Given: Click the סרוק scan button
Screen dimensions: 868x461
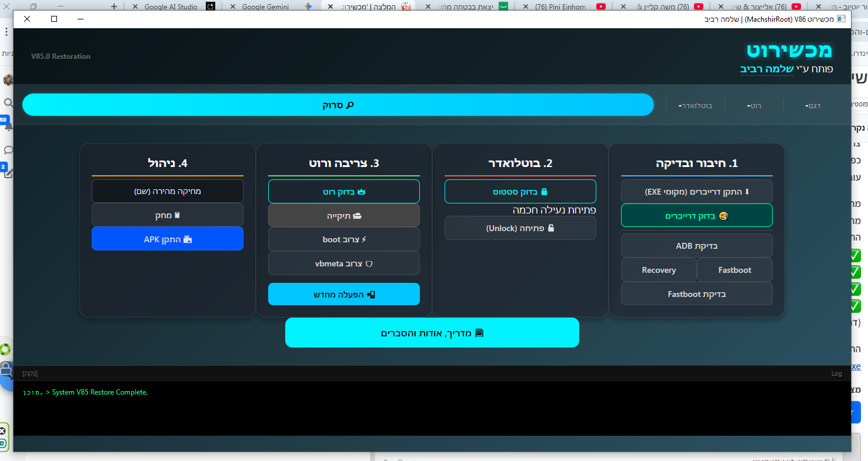Looking at the screenshot, I should [x=338, y=105].
